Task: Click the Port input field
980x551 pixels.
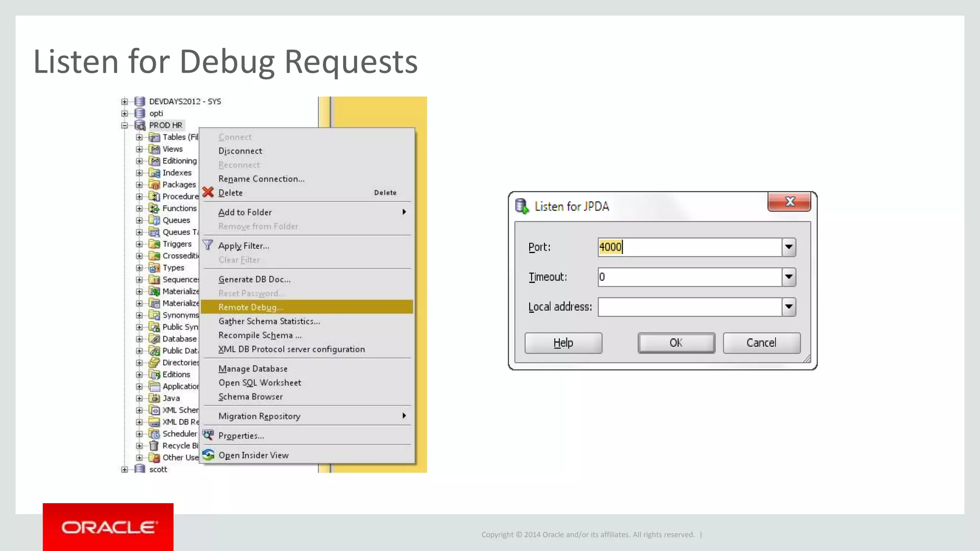Action: (x=690, y=247)
